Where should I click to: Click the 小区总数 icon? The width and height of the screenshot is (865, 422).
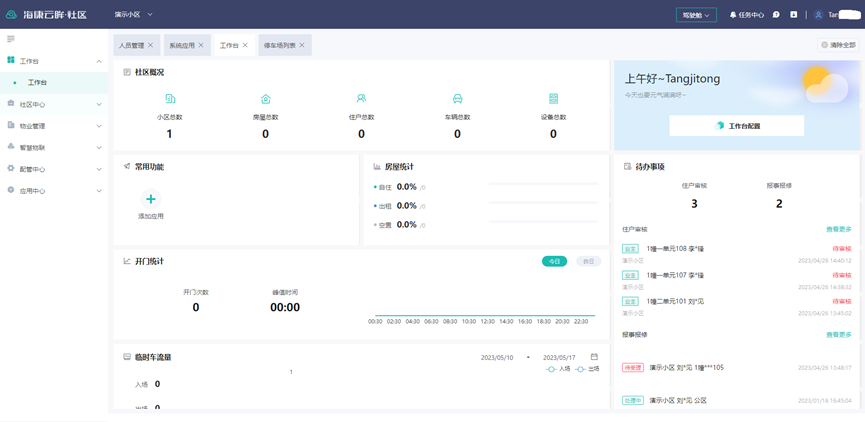pos(169,99)
